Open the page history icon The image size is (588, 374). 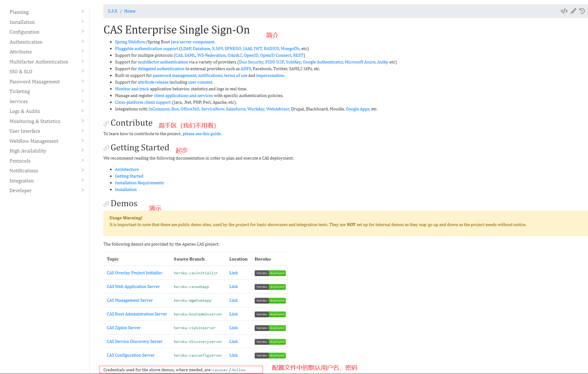point(583,11)
